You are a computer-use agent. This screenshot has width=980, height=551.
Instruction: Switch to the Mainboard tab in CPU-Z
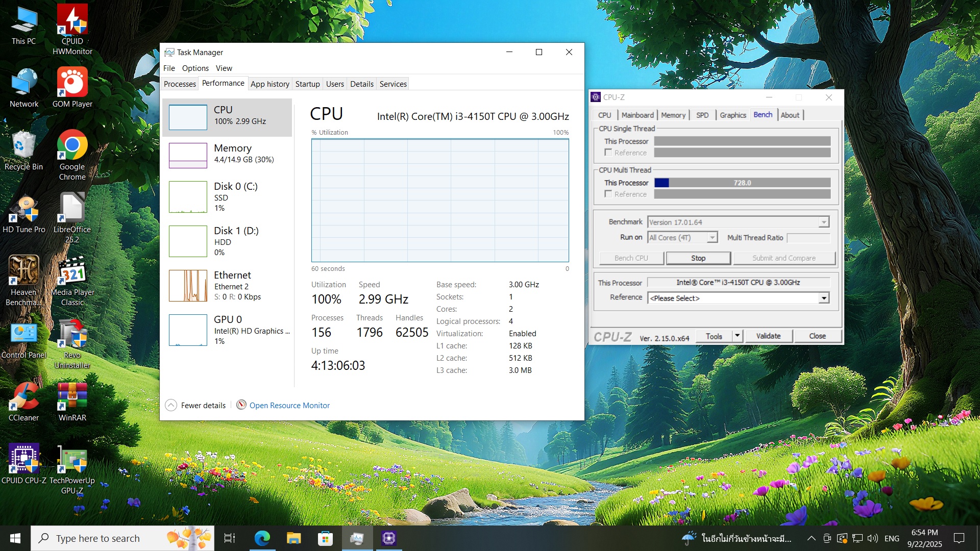tap(637, 115)
